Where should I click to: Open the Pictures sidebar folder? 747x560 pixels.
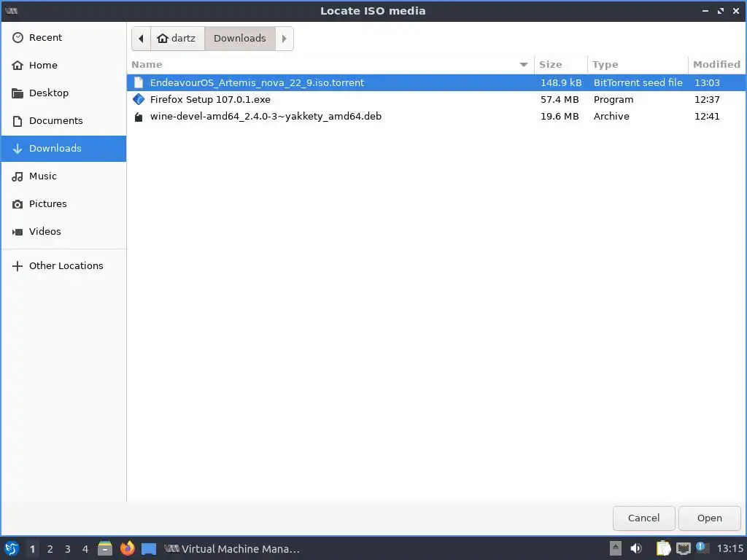(x=64, y=204)
